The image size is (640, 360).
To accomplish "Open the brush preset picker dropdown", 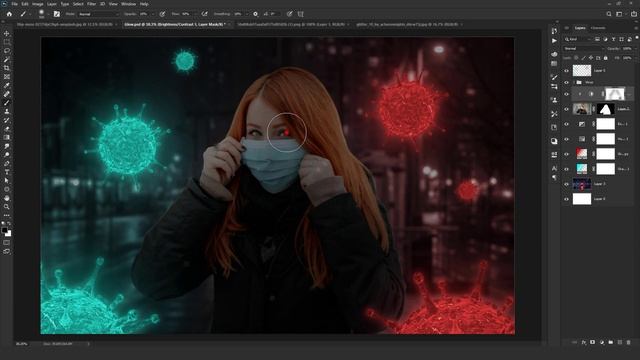I will click(x=48, y=14).
